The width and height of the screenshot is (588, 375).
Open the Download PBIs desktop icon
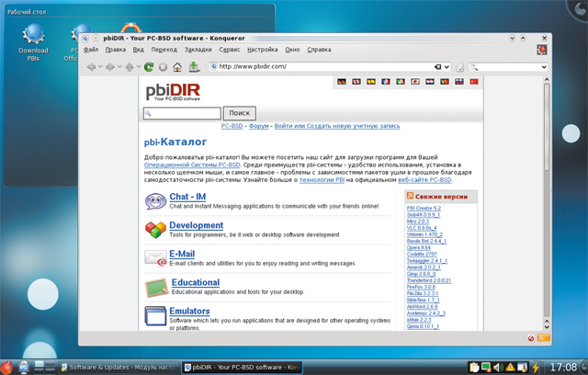33,42
